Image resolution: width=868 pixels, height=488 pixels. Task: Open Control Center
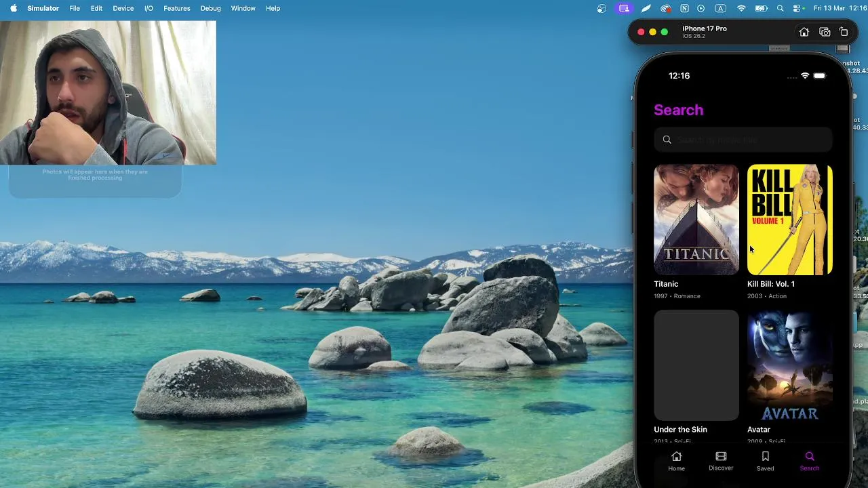(x=797, y=8)
